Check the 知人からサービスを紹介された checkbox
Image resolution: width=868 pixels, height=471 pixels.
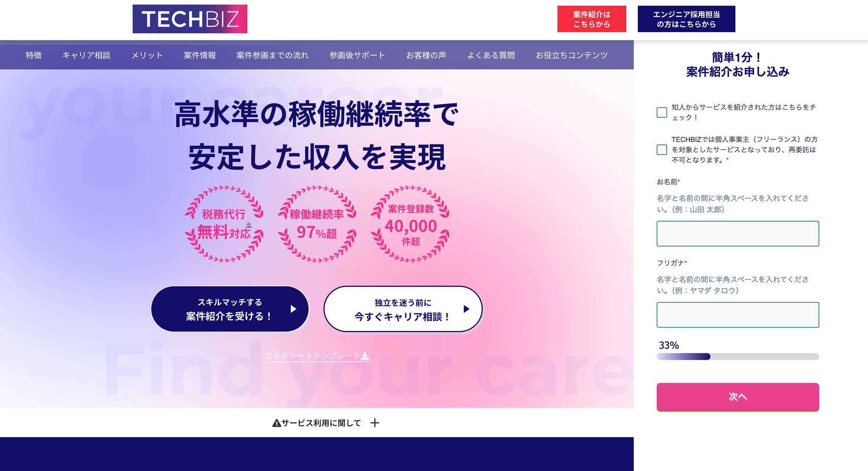(x=662, y=112)
